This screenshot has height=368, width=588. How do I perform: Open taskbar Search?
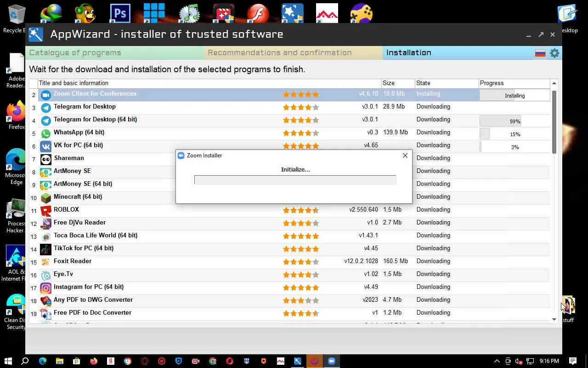point(25,361)
